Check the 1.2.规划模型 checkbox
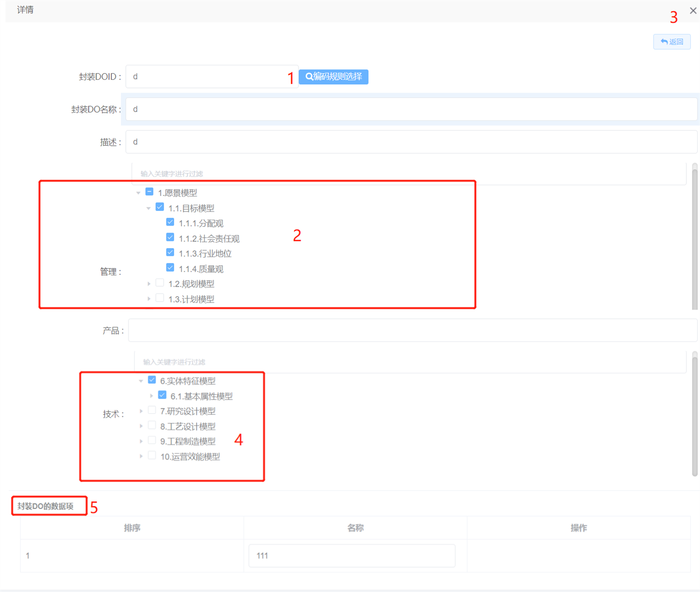The width and height of the screenshot is (700, 592). click(160, 283)
